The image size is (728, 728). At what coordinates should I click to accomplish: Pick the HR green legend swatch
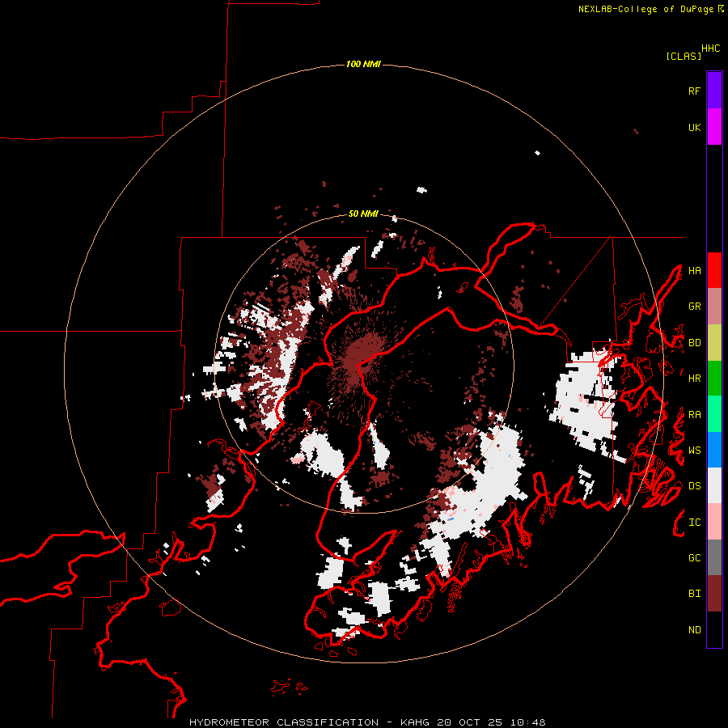(x=714, y=379)
